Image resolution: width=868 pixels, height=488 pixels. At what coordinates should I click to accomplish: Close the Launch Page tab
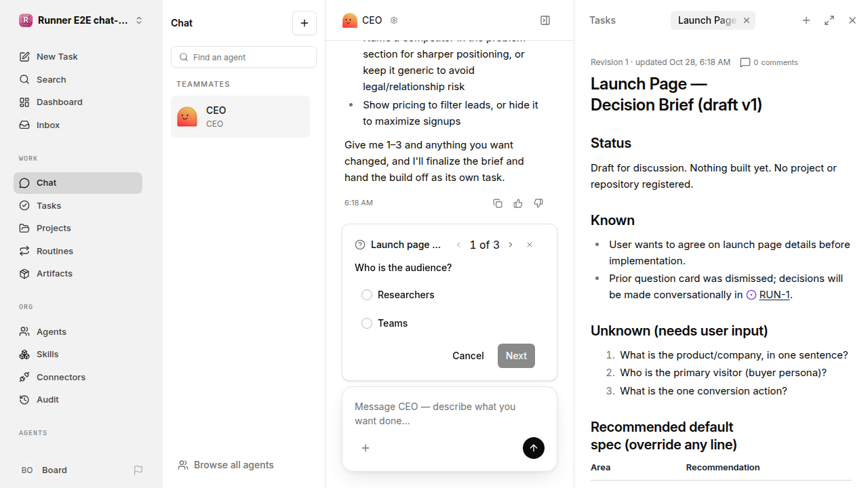(x=747, y=20)
